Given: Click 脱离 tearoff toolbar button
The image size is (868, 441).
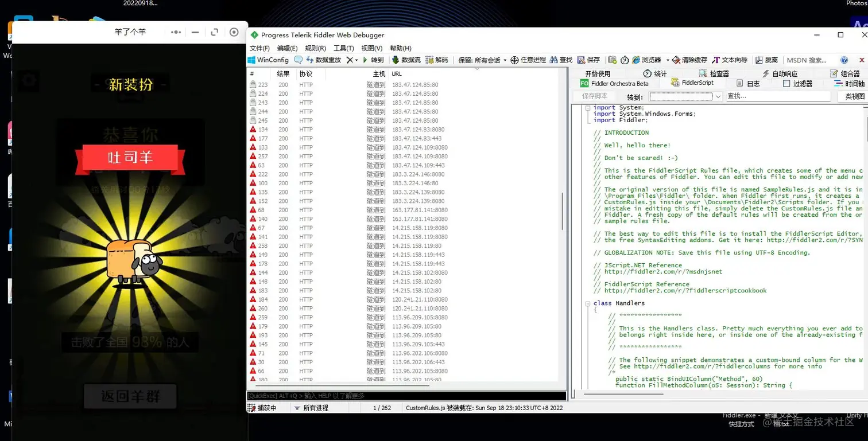Looking at the screenshot, I should (x=767, y=60).
